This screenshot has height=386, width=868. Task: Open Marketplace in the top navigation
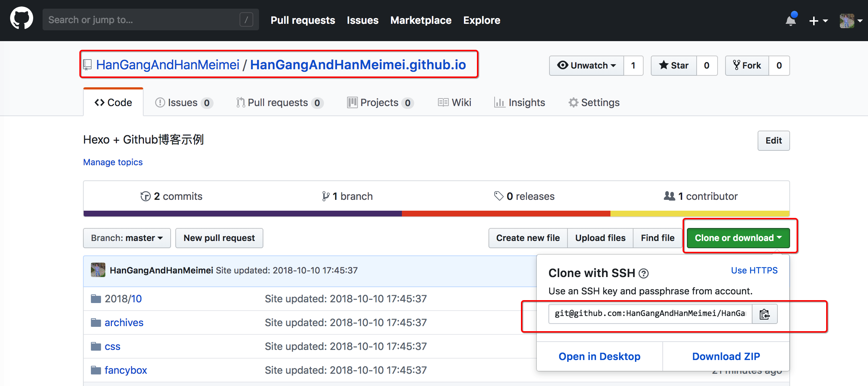pos(421,20)
